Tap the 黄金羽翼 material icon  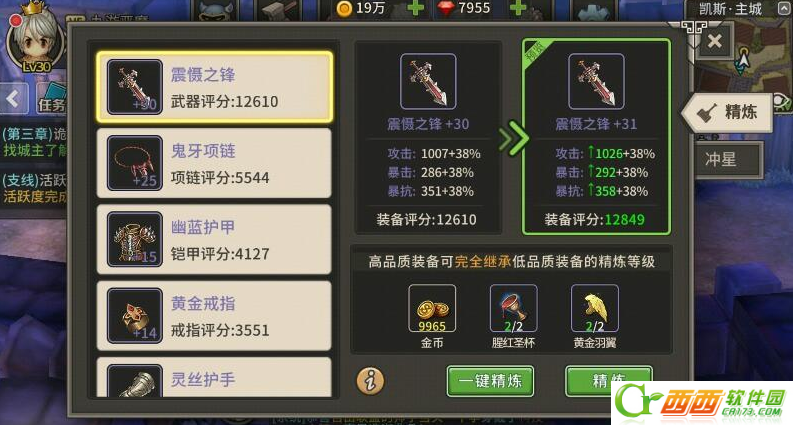point(595,308)
